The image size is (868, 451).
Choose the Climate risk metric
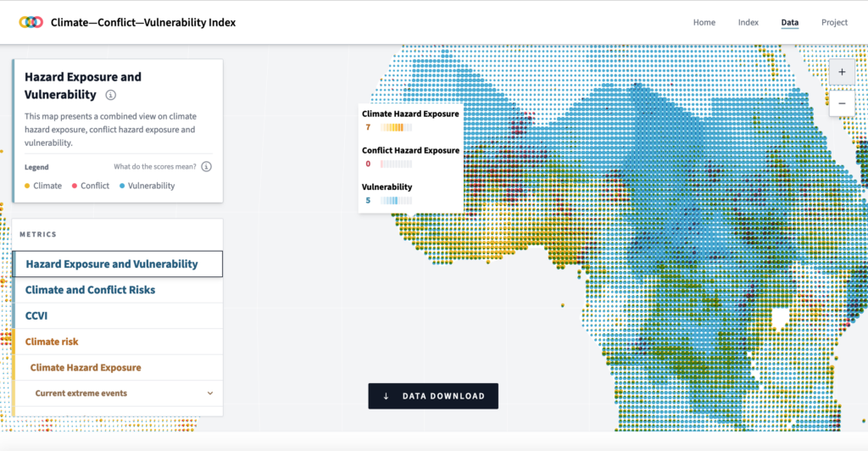coord(52,342)
